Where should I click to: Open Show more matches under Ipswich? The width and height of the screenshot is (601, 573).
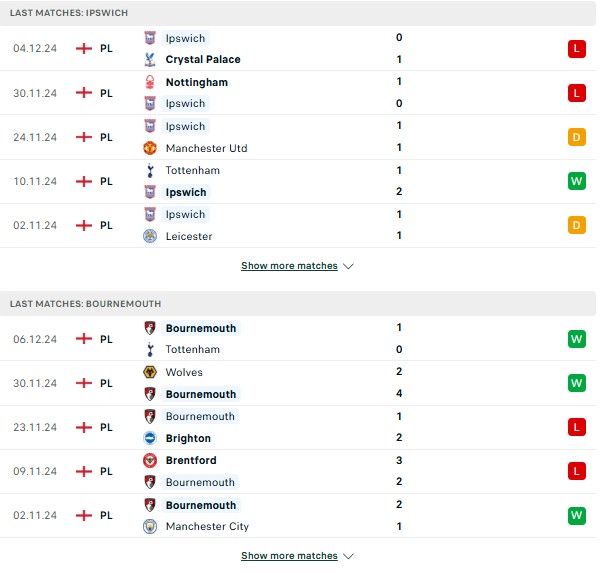pos(289,266)
